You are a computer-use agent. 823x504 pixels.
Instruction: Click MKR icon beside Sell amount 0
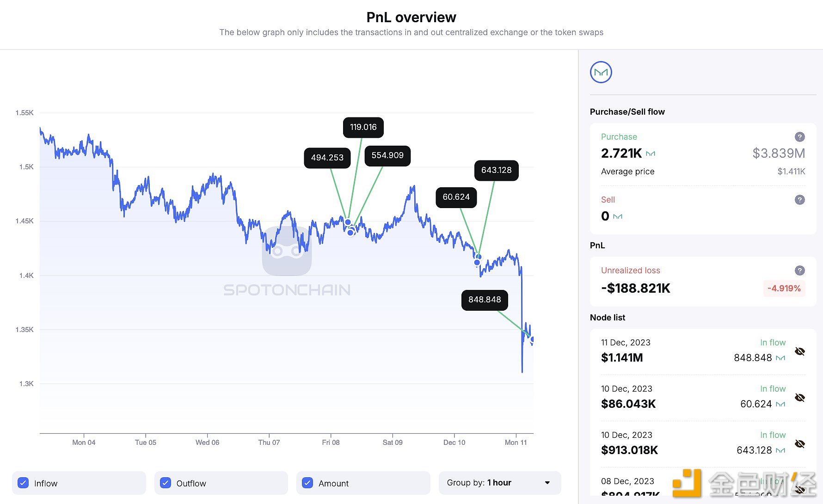point(618,216)
